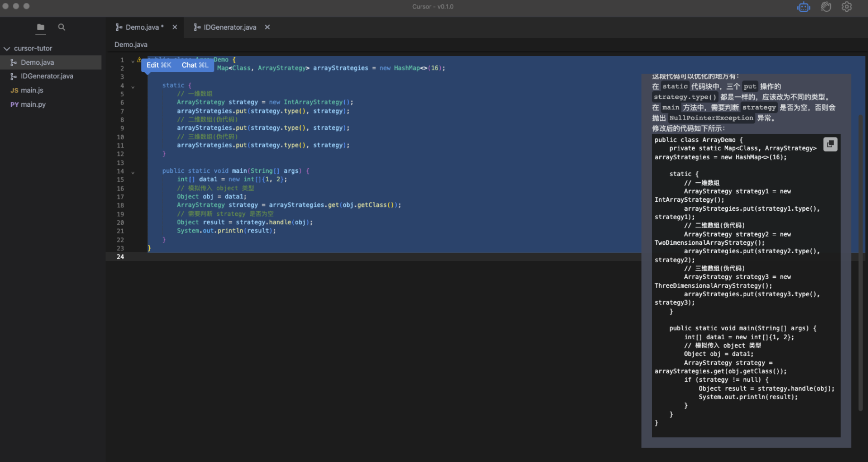Screen dimensions: 868x462
Task: Click the 'Cursor - v0.1.0' window title
Action: [x=433, y=7]
